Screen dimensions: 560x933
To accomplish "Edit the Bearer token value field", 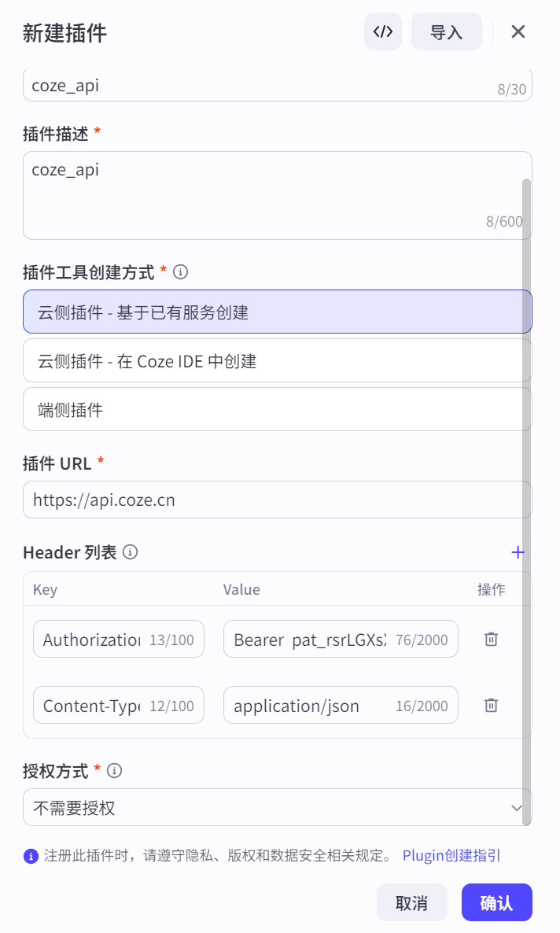I will [341, 639].
